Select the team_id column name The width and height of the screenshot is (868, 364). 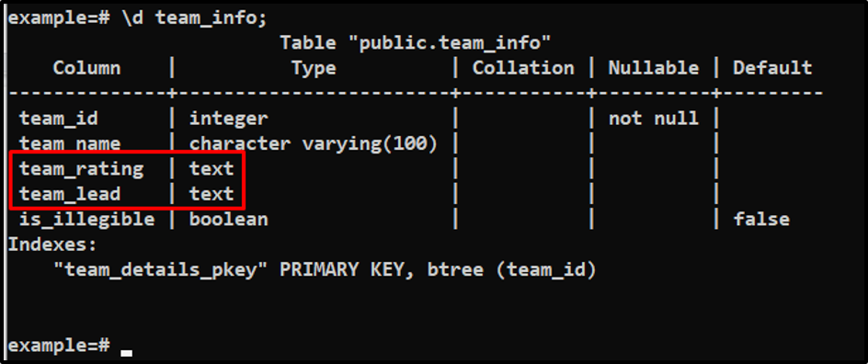click(x=59, y=119)
